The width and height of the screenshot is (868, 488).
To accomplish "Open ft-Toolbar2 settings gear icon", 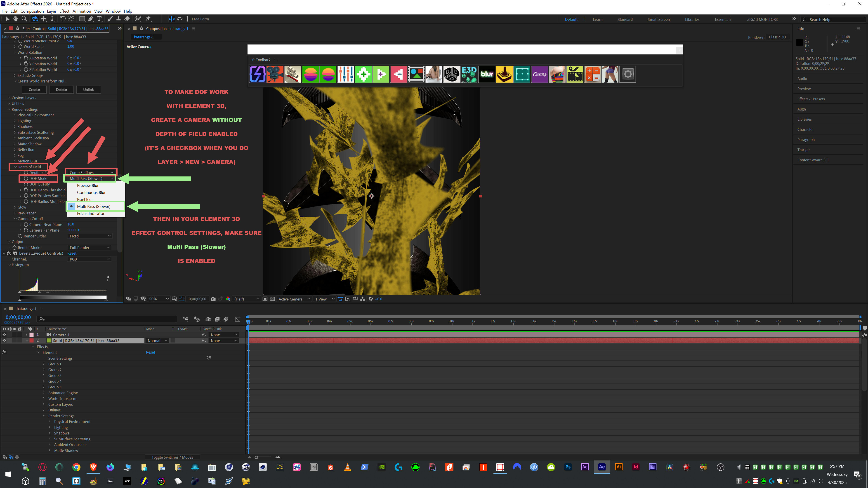I will 627,74.
